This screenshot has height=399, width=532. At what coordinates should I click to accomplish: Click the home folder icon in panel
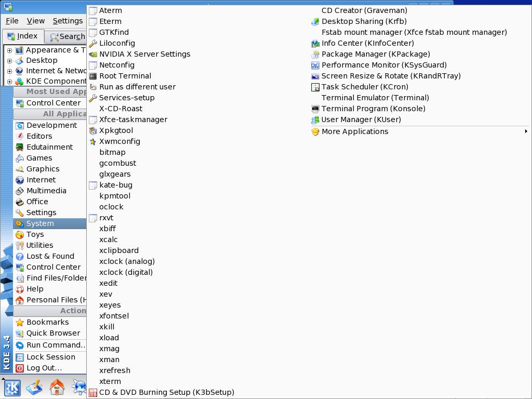pyautogui.click(x=57, y=388)
